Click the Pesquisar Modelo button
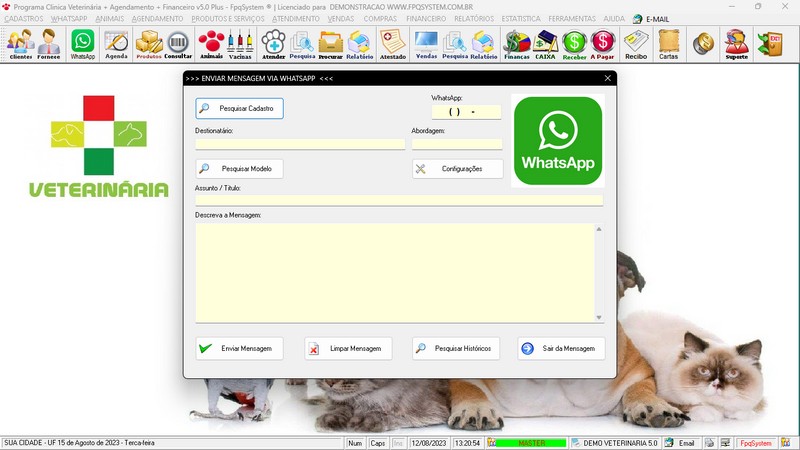This screenshot has width=800, height=450. [x=239, y=168]
